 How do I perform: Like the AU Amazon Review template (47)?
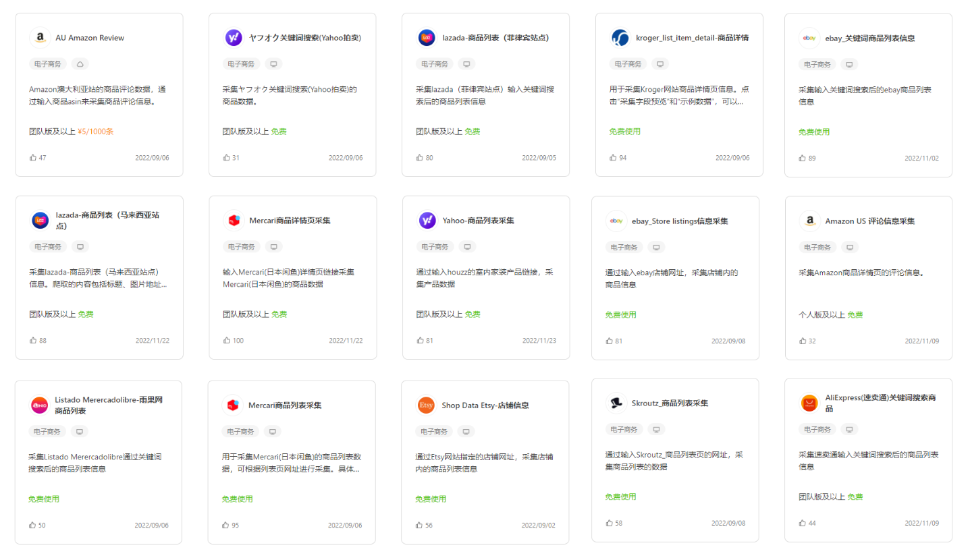[x=33, y=158]
